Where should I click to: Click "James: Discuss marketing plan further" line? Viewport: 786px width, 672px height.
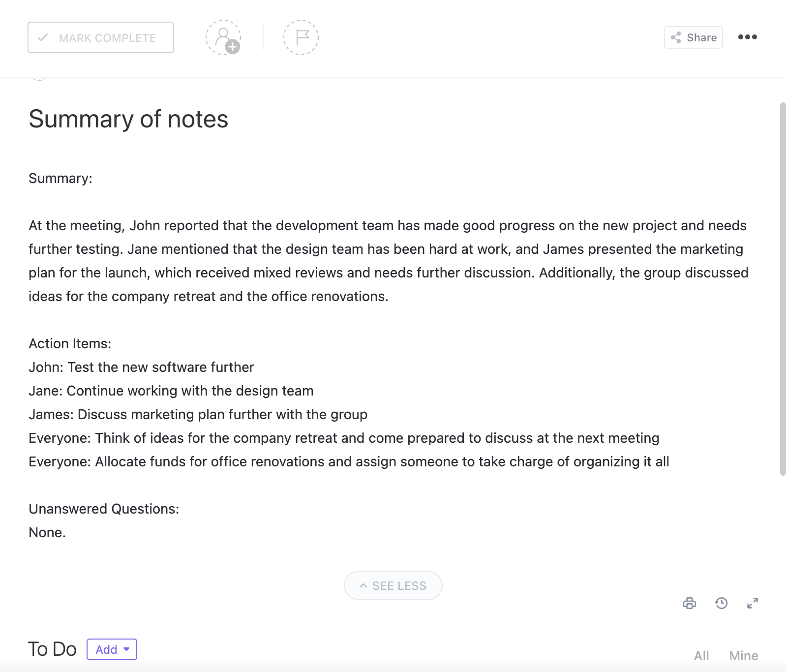[x=198, y=414]
